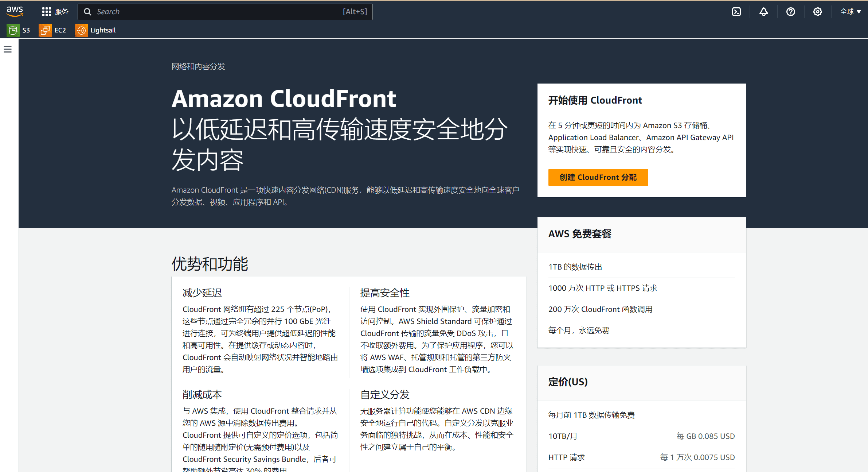Image resolution: width=868 pixels, height=472 pixels.
Task: Select the Lightsail shortcut label in favorites bar
Action: 103,30
